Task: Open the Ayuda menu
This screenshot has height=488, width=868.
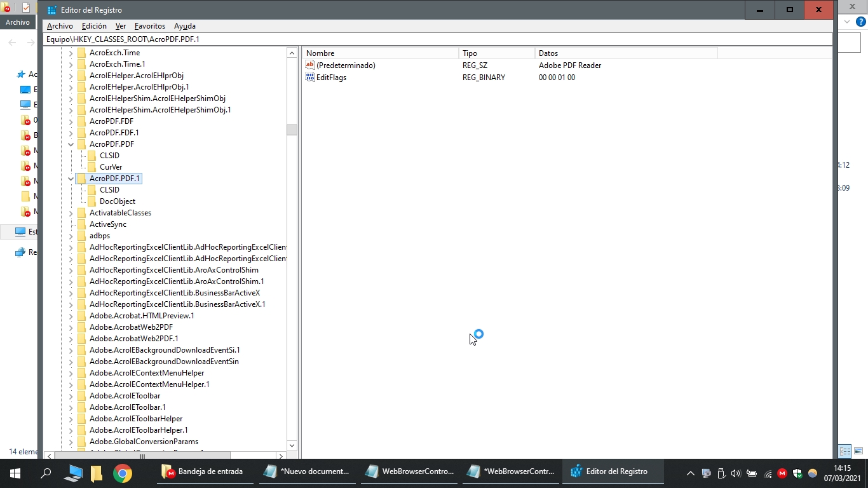Action: pos(185,26)
